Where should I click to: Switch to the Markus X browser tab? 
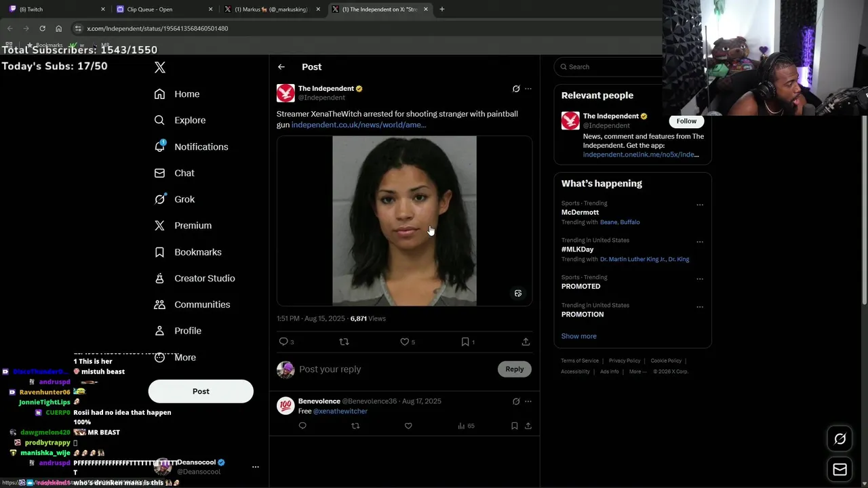point(271,9)
